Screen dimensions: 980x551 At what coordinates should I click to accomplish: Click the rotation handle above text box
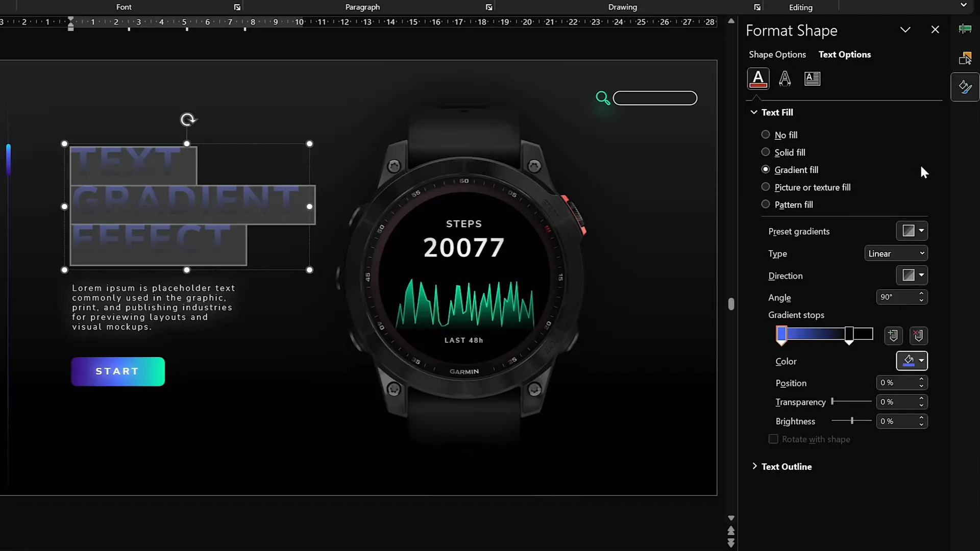coord(188,119)
